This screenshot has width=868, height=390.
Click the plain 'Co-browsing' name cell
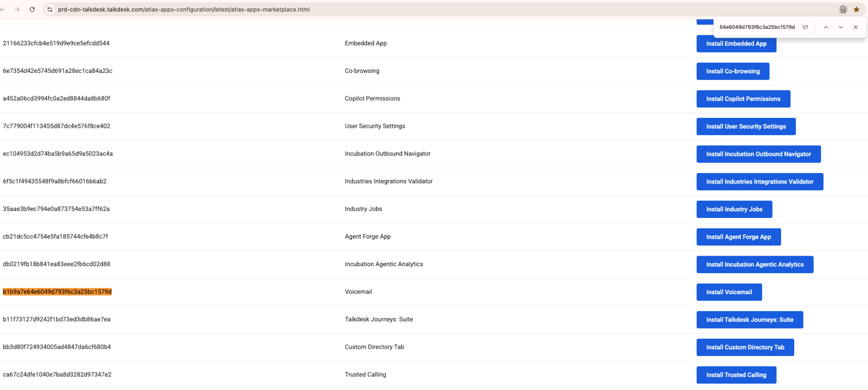click(x=362, y=71)
